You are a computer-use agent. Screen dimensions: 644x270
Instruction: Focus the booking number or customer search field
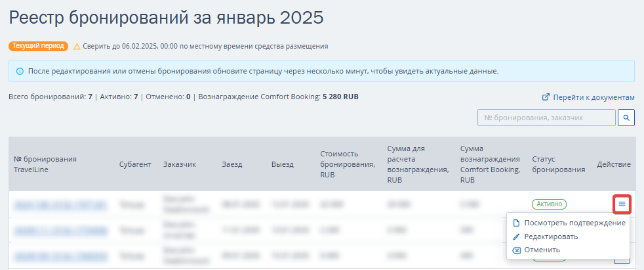tap(546, 118)
